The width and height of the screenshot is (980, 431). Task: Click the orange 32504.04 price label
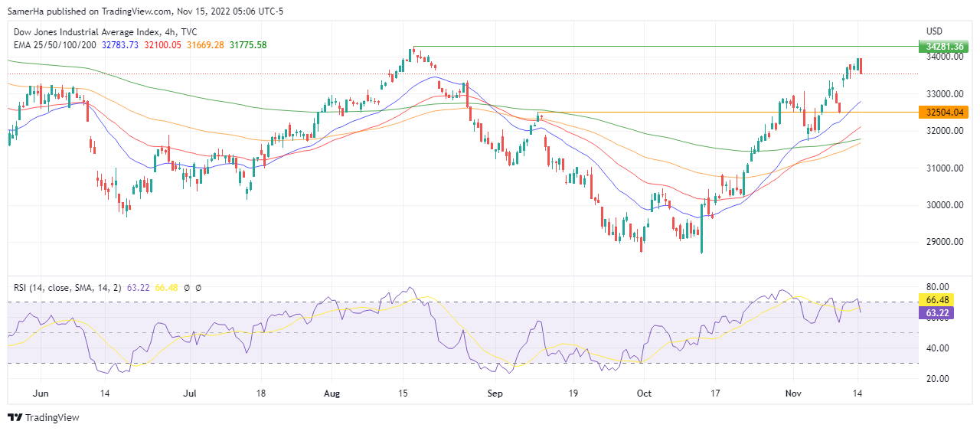click(x=946, y=113)
